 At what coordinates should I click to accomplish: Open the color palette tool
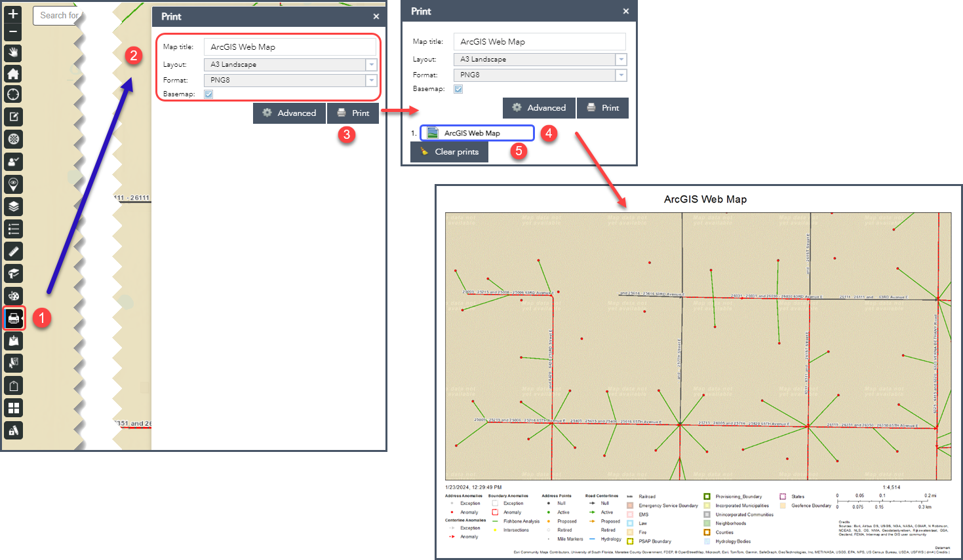(13, 295)
